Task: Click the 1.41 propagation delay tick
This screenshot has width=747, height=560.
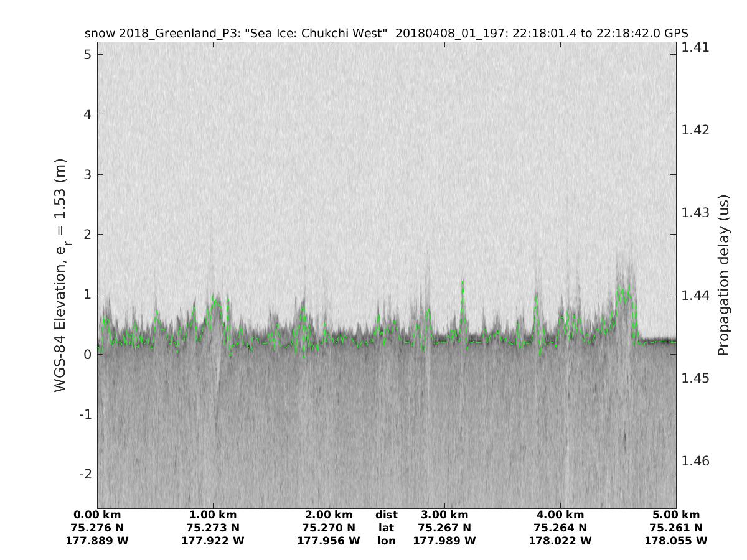Action: point(695,47)
